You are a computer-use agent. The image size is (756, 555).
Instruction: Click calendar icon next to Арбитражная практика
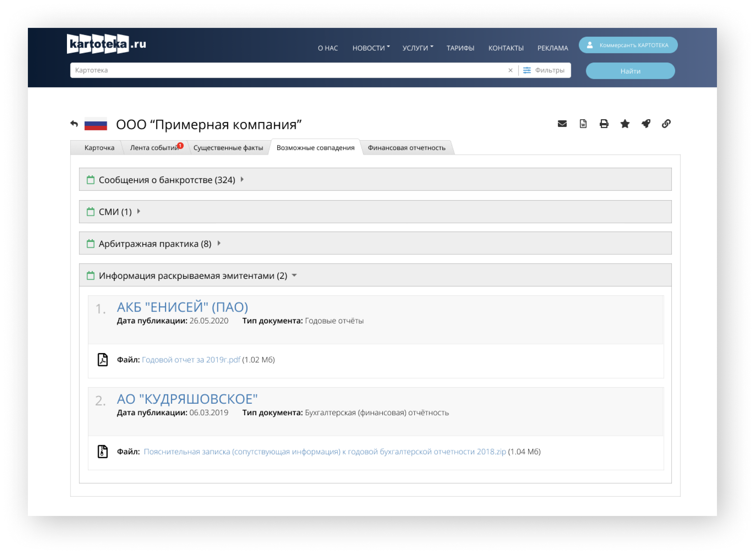pyautogui.click(x=91, y=243)
